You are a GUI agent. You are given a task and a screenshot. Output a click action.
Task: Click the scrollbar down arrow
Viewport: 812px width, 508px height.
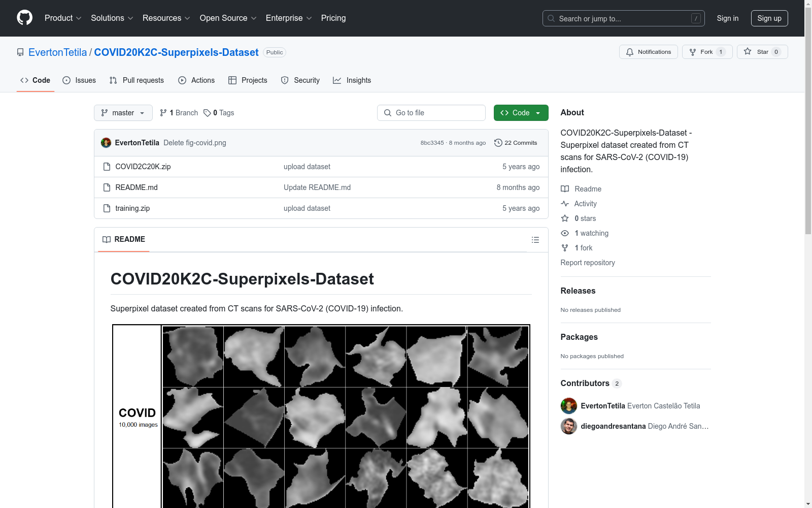[808, 504]
